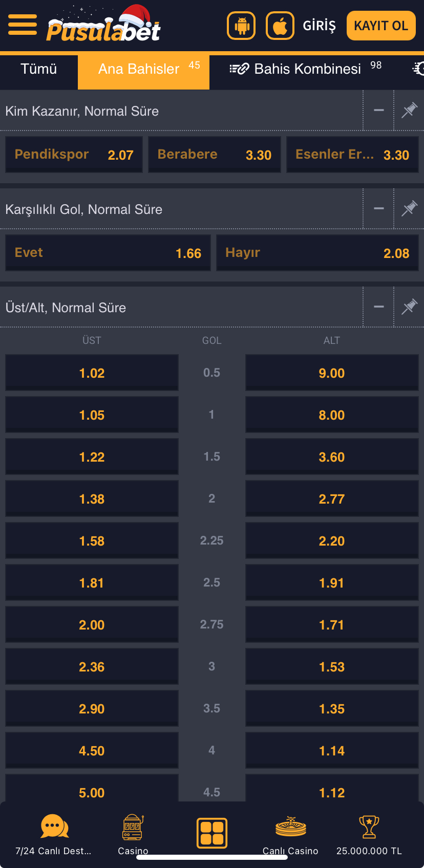Pin the Kim Kazanır market

409,110
